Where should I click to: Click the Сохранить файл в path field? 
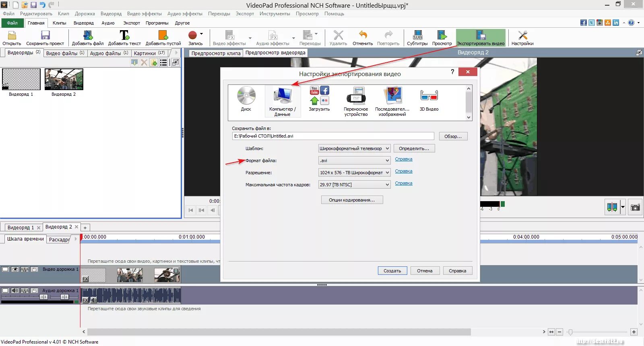click(x=333, y=136)
